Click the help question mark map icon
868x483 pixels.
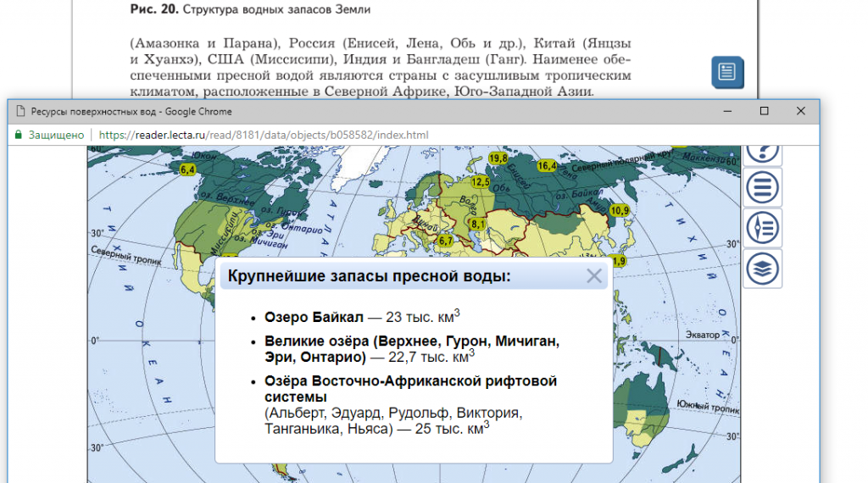tap(762, 153)
